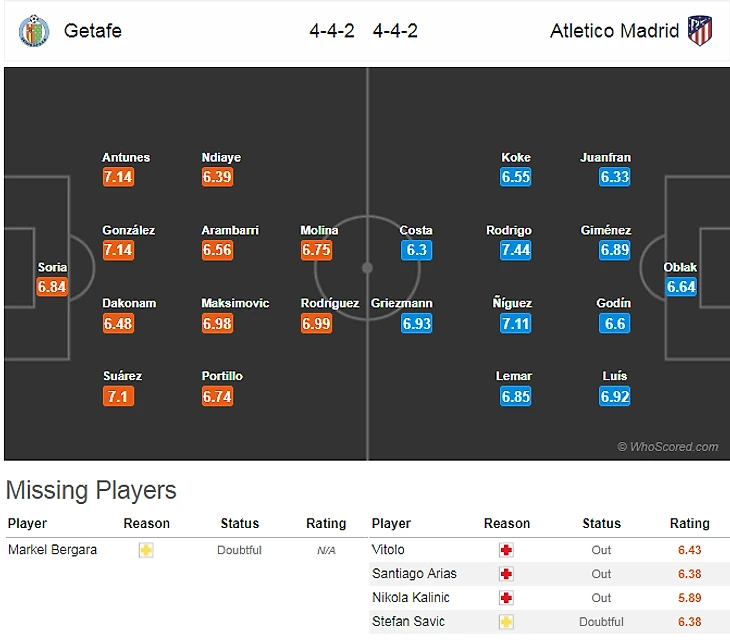This screenshot has width=730, height=640.
Task: Click Soria's 6.84 goalkeeper rating
Action: (x=52, y=288)
